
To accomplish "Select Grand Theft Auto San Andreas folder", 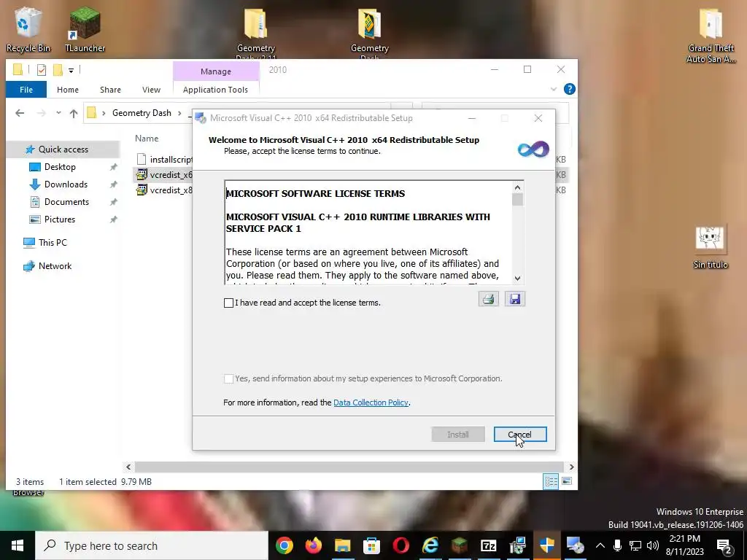I will (711, 36).
